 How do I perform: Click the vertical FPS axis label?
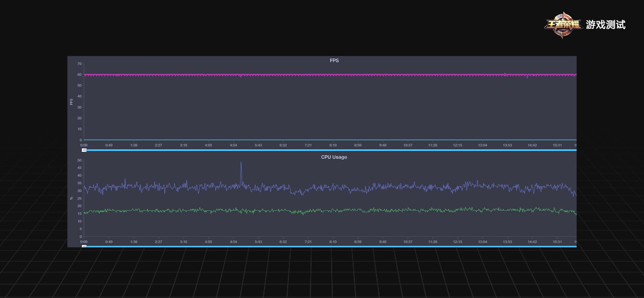coord(71,102)
